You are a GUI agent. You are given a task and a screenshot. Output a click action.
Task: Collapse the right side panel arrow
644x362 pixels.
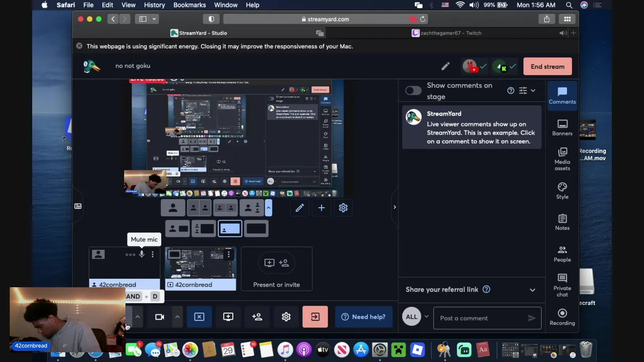394,207
